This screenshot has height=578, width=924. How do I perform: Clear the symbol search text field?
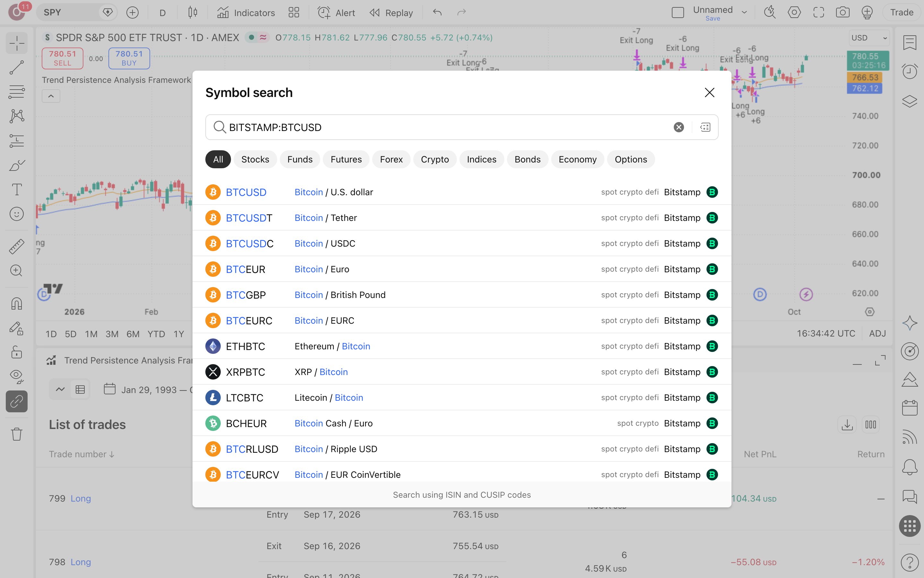pyautogui.click(x=679, y=127)
